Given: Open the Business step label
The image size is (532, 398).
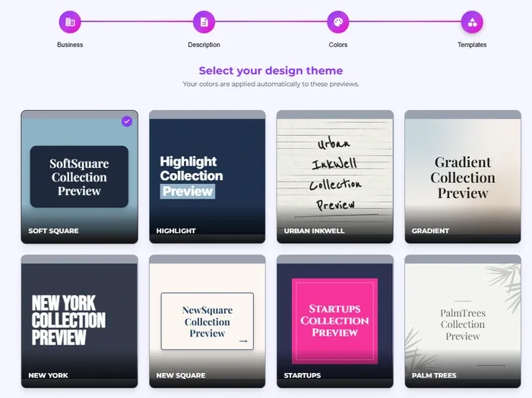Looking at the screenshot, I should point(70,45).
